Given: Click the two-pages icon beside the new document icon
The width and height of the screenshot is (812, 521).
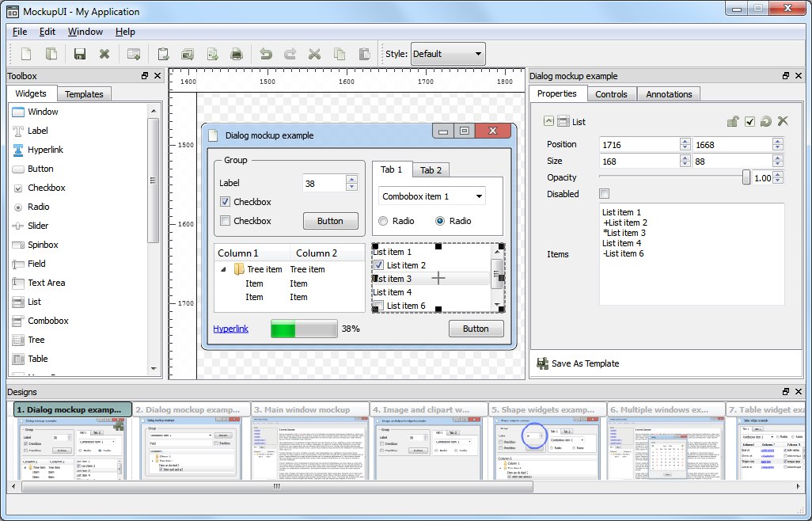Looking at the screenshot, I should pos(51,54).
